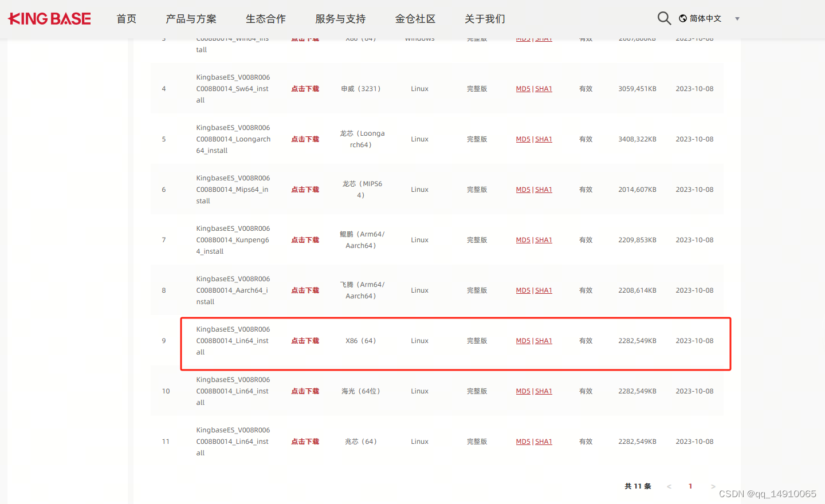Open SHA1 link in row 11

pyautogui.click(x=544, y=442)
